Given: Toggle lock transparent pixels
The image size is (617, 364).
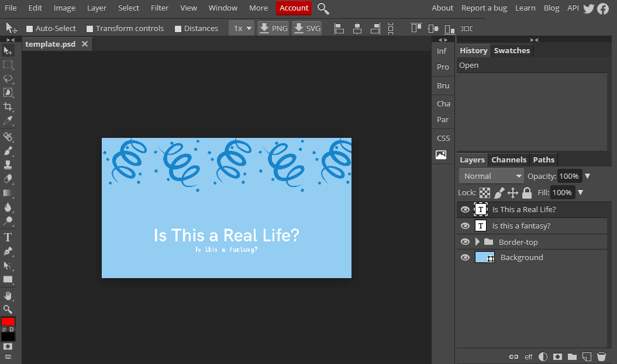Looking at the screenshot, I should coord(485,193).
